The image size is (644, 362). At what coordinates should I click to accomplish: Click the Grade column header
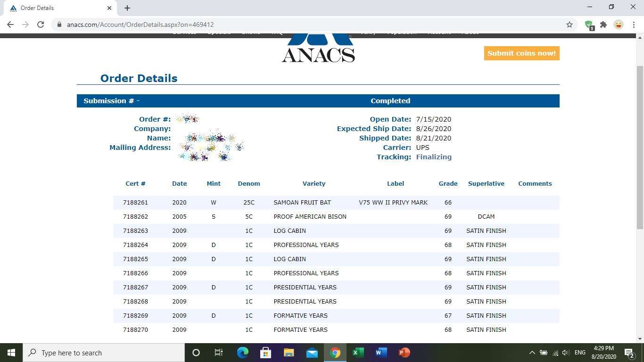pos(448,184)
